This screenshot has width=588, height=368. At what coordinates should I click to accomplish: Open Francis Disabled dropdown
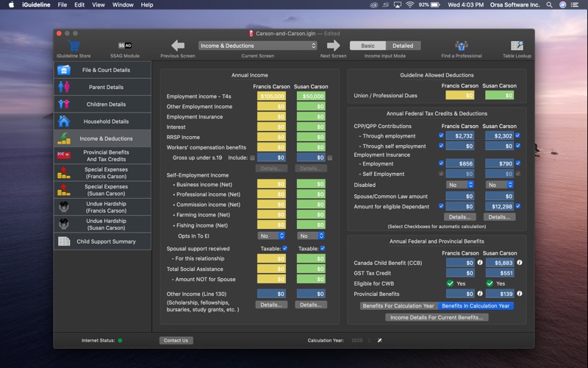pyautogui.click(x=460, y=185)
